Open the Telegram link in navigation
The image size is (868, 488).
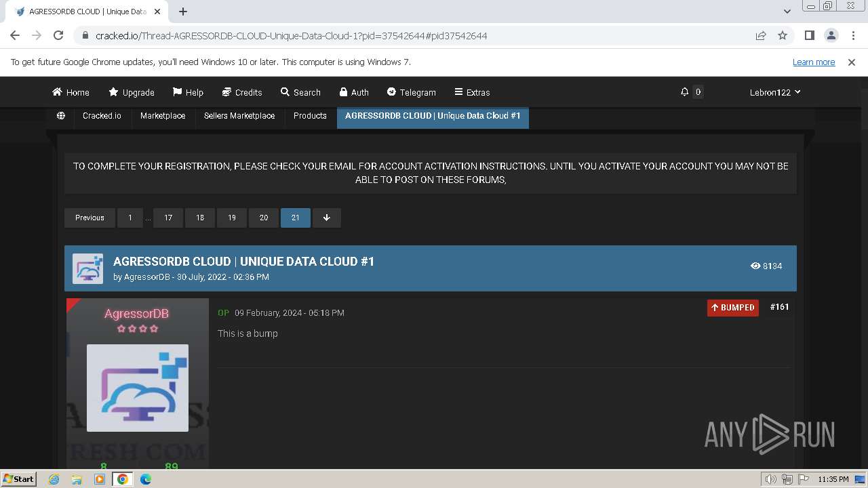(x=412, y=92)
